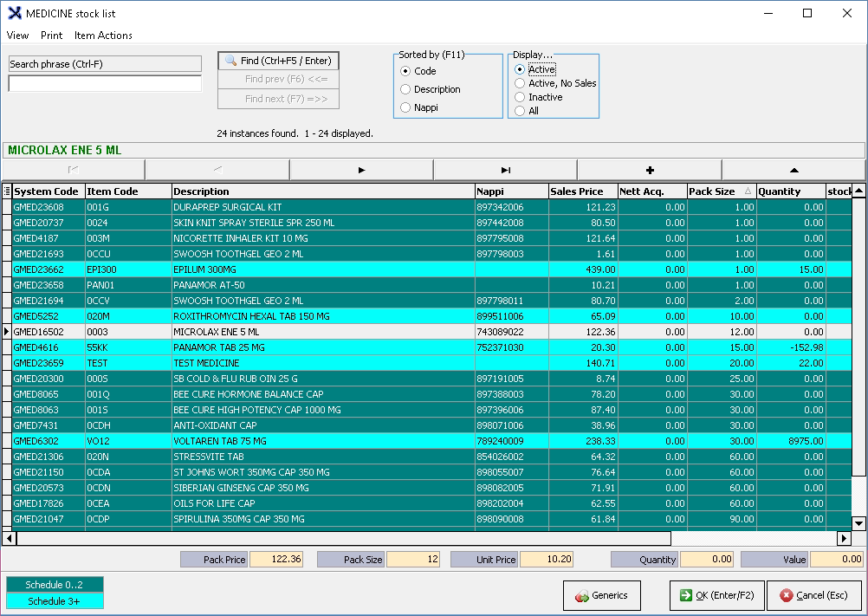Open the Item Actions menu
This screenshot has width=868, height=616.
click(103, 36)
